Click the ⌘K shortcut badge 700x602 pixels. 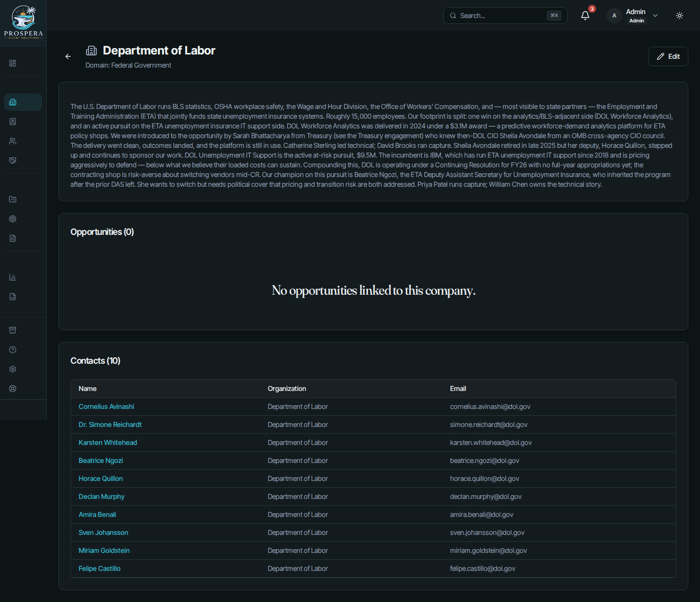click(x=554, y=16)
